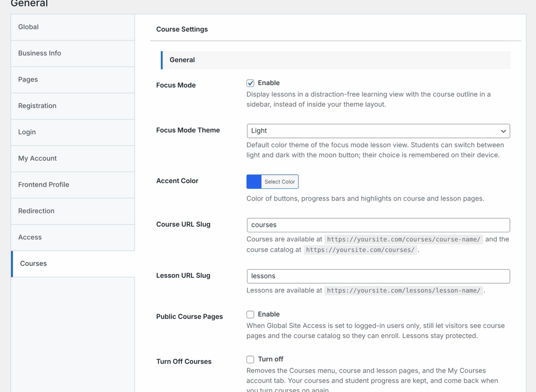Click the Turn Off Courses label
536x392 pixels.
184,362
